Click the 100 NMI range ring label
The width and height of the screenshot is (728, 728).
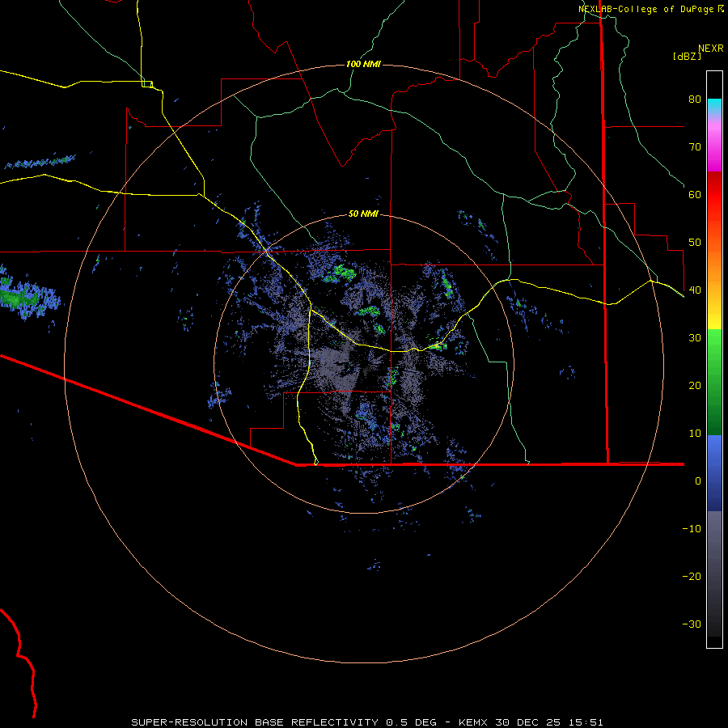tap(363, 64)
